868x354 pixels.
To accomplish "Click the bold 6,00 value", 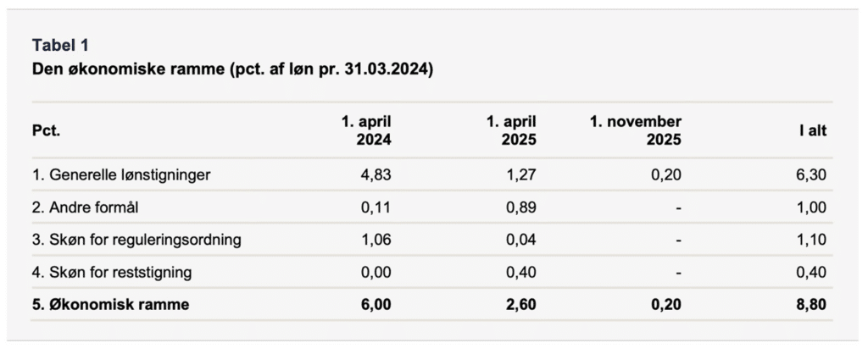I will click(x=377, y=305).
